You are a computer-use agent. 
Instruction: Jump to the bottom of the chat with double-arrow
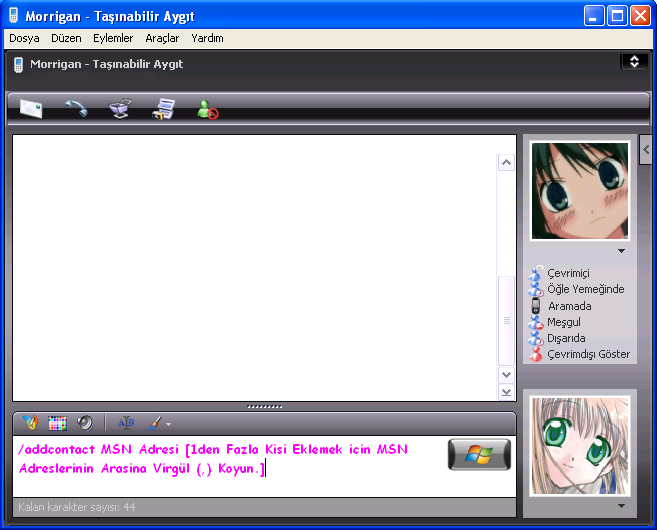(x=507, y=393)
